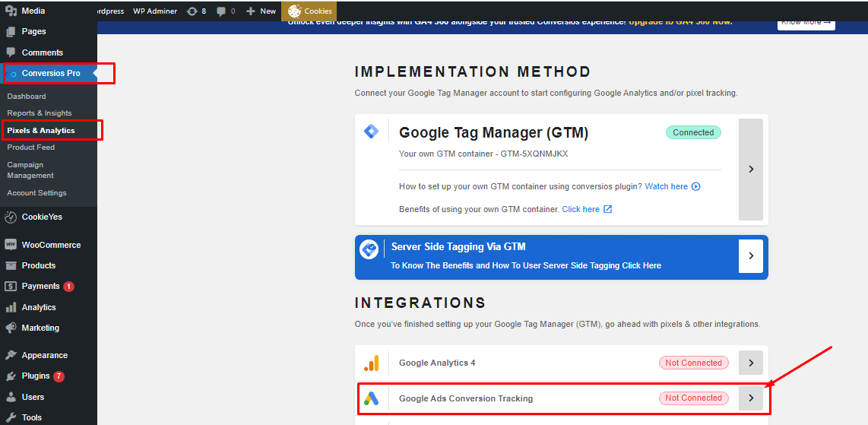The height and width of the screenshot is (425, 868).
Task: Go to Reports & Insights
Action: tap(40, 113)
